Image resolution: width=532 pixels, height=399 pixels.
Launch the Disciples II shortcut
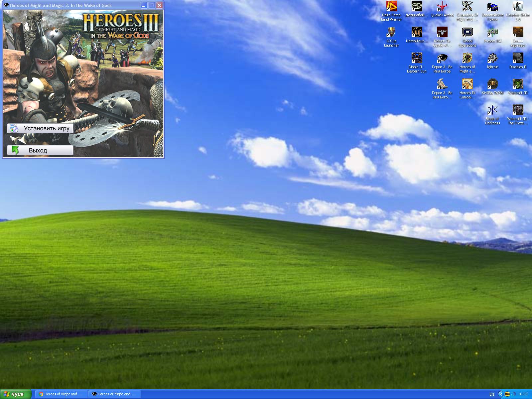click(518, 61)
